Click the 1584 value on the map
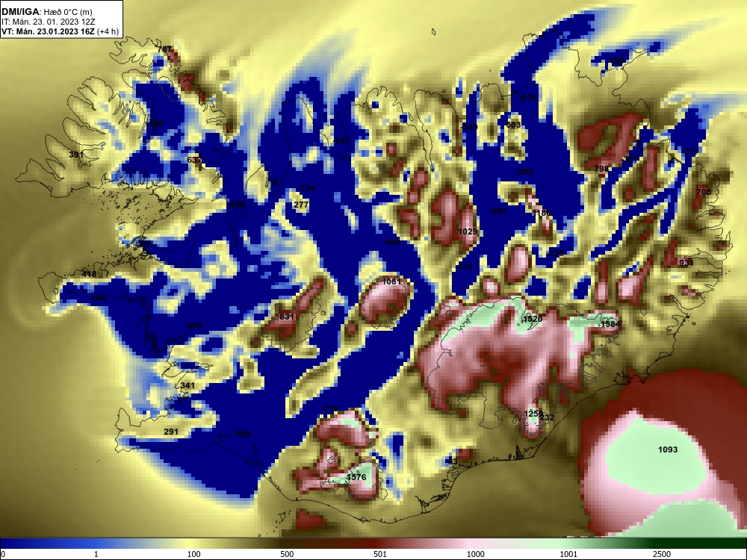The image size is (747, 560). [x=610, y=324]
